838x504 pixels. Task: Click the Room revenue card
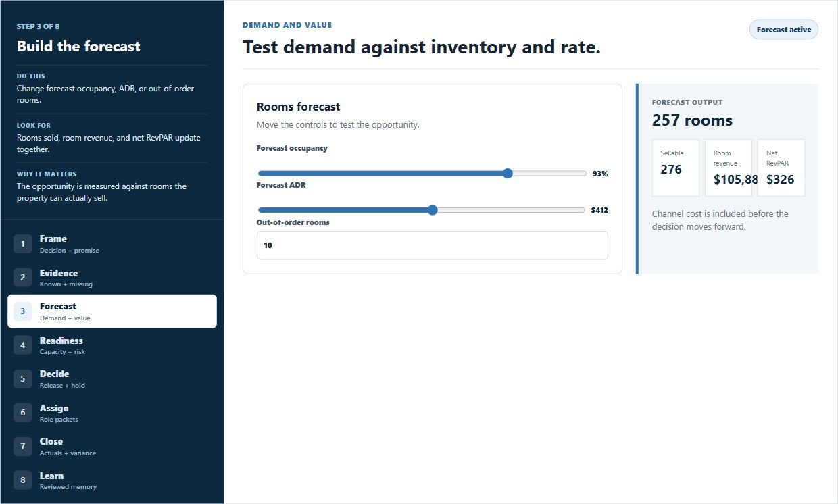[x=729, y=168]
